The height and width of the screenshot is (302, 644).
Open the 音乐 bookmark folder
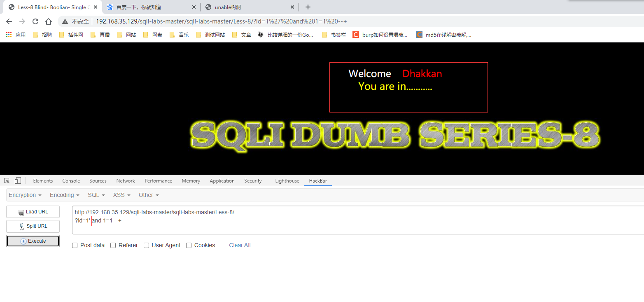pos(179,35)
